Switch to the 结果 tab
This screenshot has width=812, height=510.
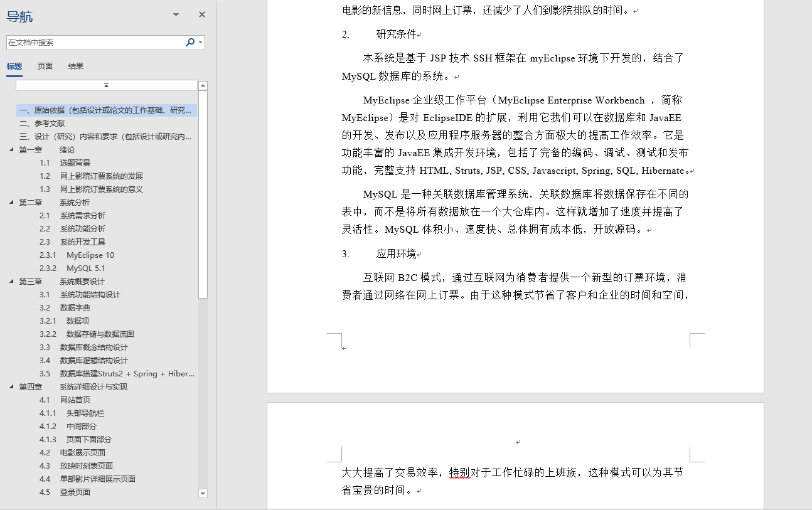(76, 66)
